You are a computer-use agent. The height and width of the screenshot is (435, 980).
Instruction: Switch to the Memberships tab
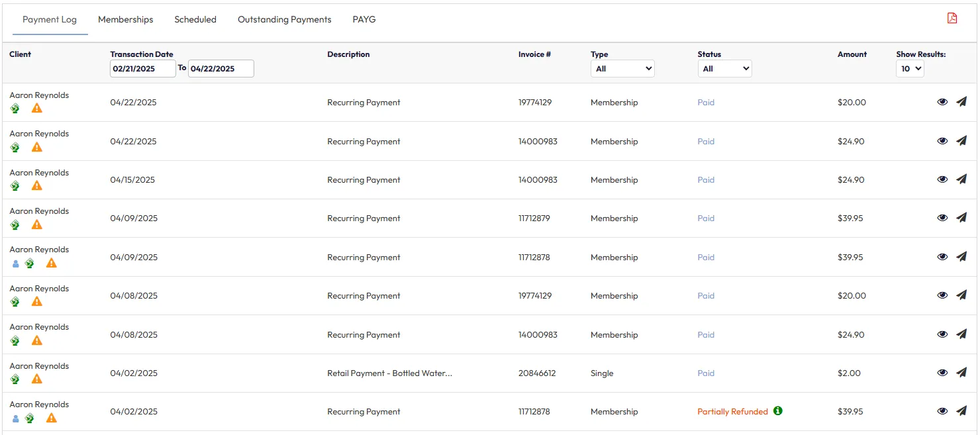tap(125, 19)
